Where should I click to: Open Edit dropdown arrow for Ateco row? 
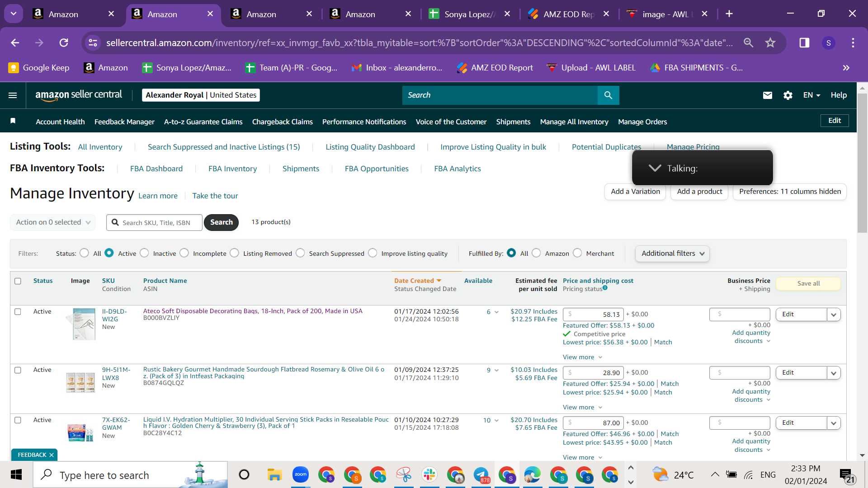pyautogui.click(x=834, y=314)
